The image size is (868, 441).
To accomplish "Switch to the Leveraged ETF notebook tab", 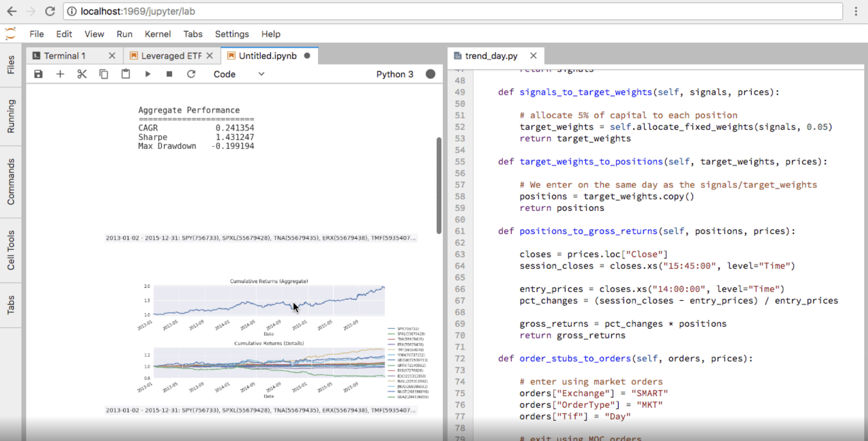I will point(171,56).
